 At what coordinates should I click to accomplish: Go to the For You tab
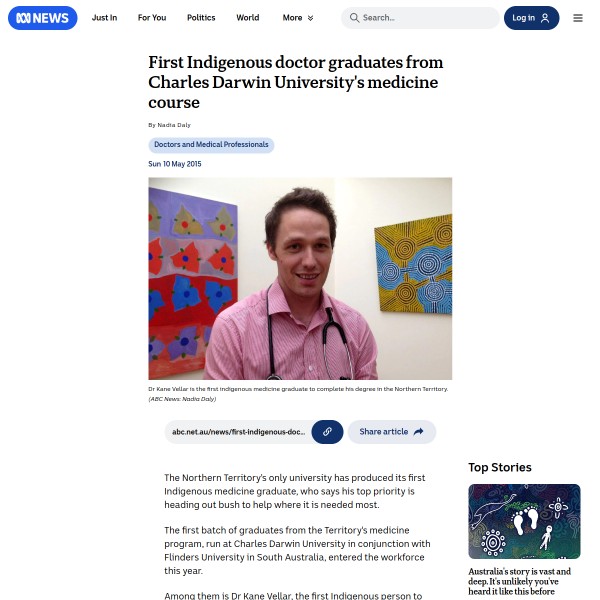point(152,18)
